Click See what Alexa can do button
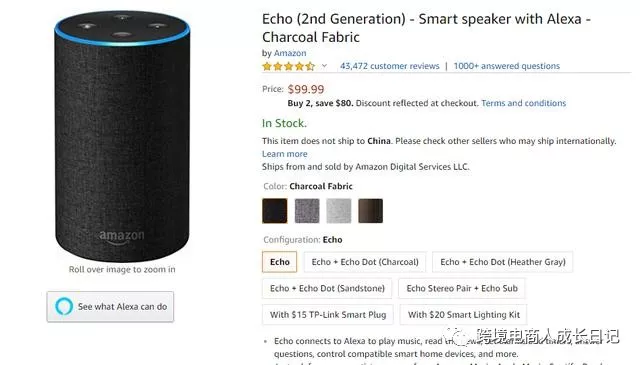This screenshot has height=365, width=640. pos(110,307)
